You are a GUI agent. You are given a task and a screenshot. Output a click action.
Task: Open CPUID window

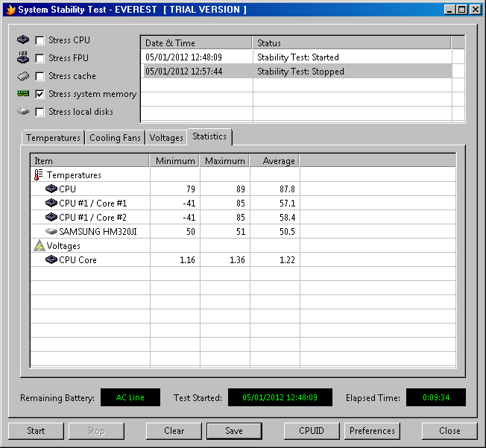click(x=311, y=431)
